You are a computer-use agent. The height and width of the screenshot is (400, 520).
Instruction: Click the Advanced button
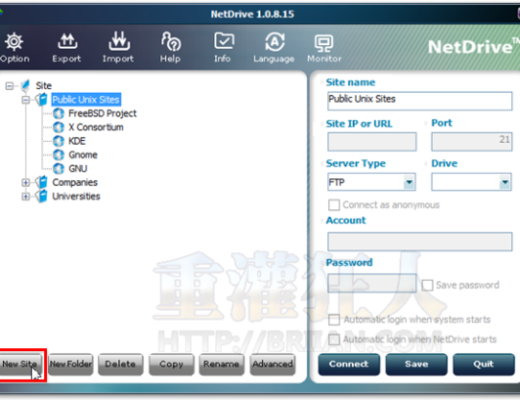pyautogui.click(x=272, y=364)
